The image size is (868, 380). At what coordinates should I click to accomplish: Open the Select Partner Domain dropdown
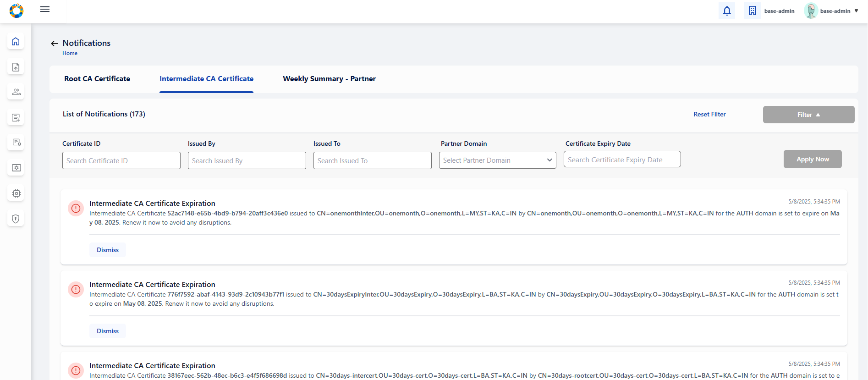click(498, 160)
